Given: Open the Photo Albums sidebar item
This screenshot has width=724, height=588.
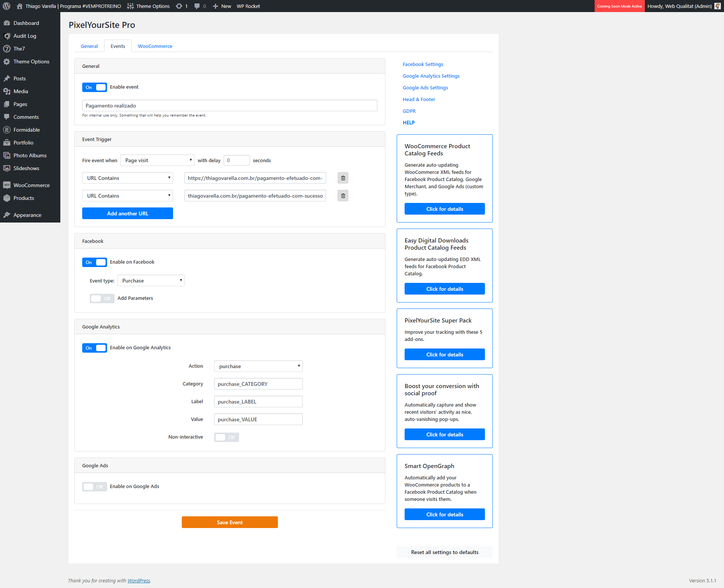Looking at the screenshot, I should pos(30,155).
